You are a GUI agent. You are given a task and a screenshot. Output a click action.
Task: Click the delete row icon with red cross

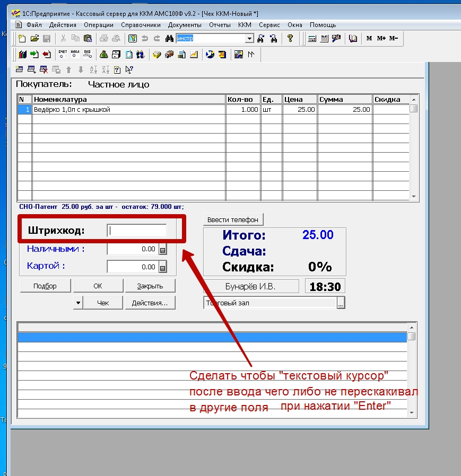pyautogui.click(x=44, y=69)
